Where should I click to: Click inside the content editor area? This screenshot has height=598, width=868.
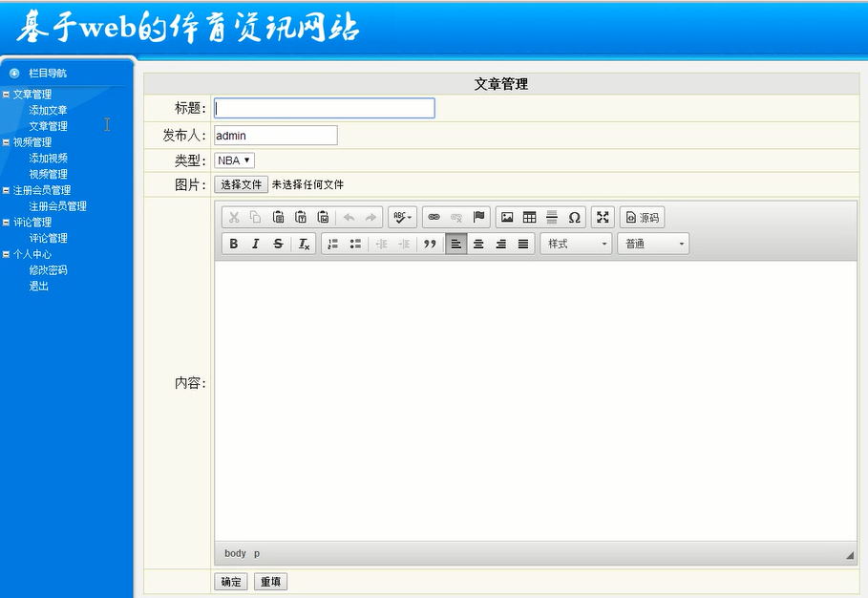pos(536,400)
